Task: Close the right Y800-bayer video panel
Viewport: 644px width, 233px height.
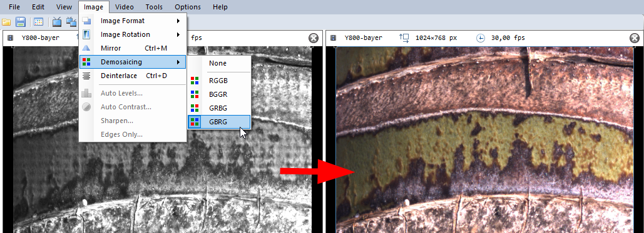Action: pos(634,38)
